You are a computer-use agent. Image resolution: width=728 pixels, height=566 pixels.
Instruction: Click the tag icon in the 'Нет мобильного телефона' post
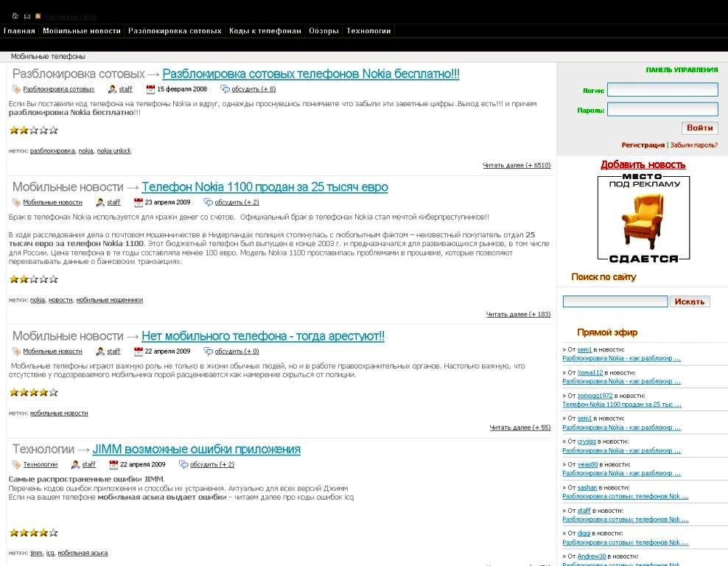click(16, 352)
